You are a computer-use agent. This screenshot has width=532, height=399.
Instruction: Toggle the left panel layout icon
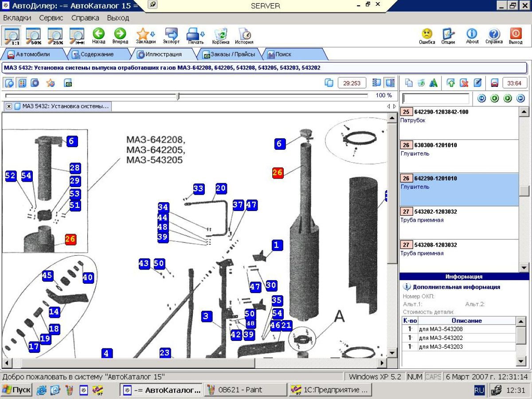(x=377, y=83)
